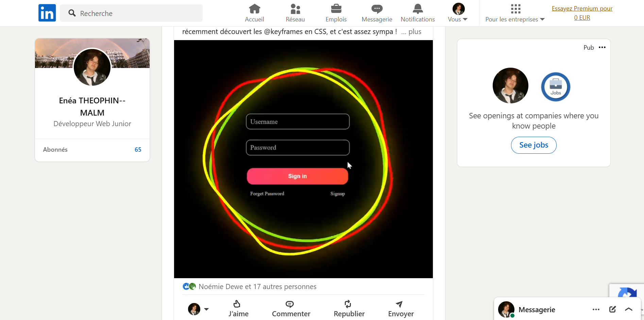The image size is (644, 320).
Task: Click the LinkedIn logo
Action: (x=47, y=13)
